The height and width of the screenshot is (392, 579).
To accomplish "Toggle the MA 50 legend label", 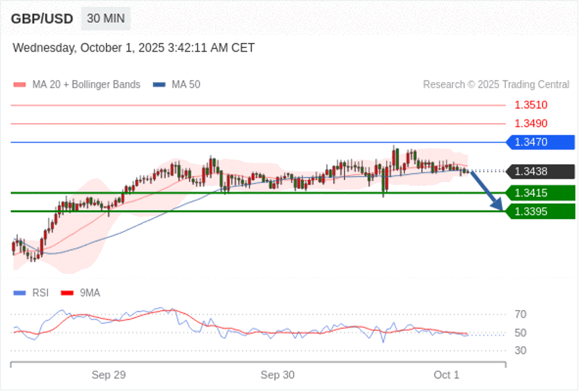I will (186, 85).
